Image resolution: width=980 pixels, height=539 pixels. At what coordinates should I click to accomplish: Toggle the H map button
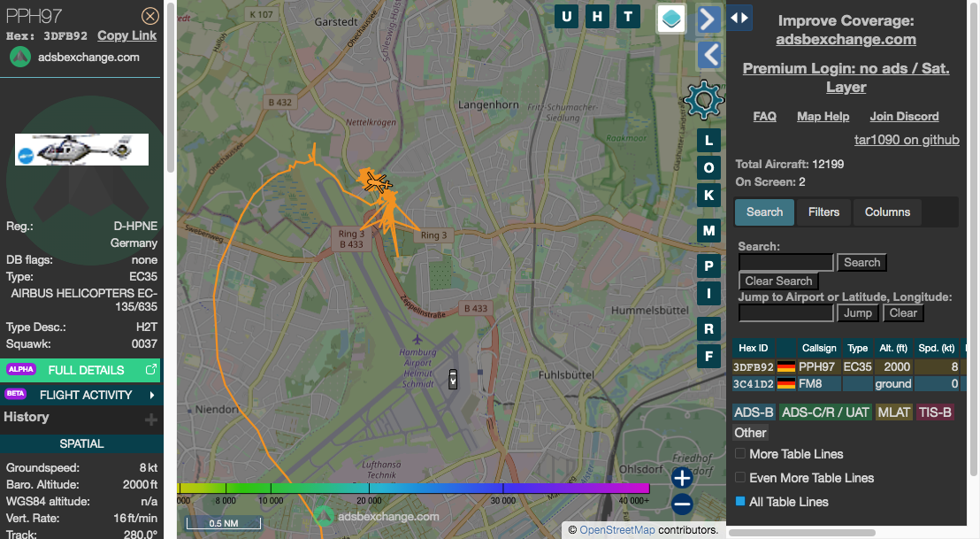click(598, 17)
